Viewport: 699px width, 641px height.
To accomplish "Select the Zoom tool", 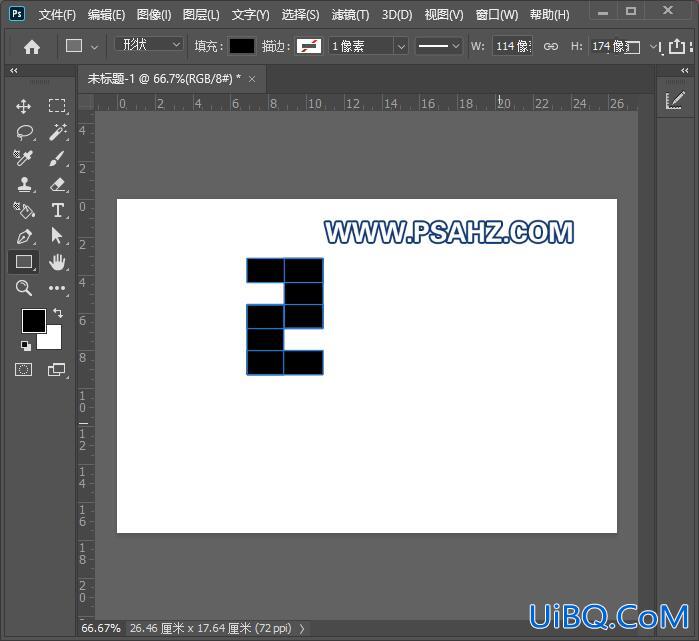I will coord(24,288).
